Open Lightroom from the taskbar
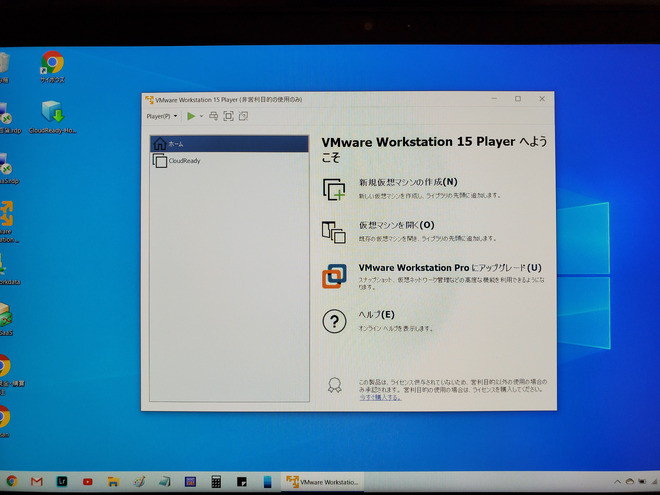 click(62, 481)
